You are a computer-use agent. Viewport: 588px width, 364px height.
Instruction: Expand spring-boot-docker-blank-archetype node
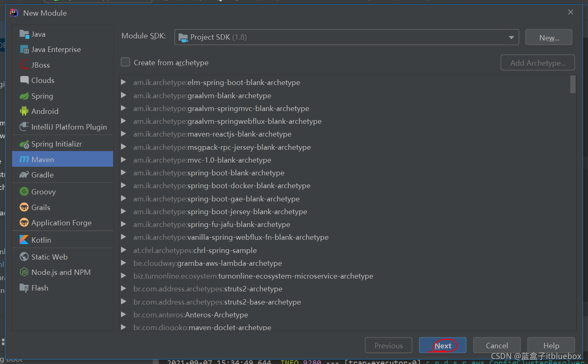click(123, 185)
